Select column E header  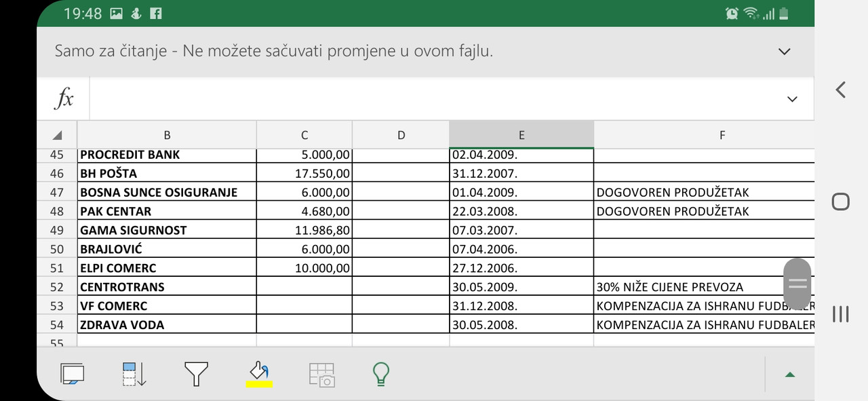(521, 135)
